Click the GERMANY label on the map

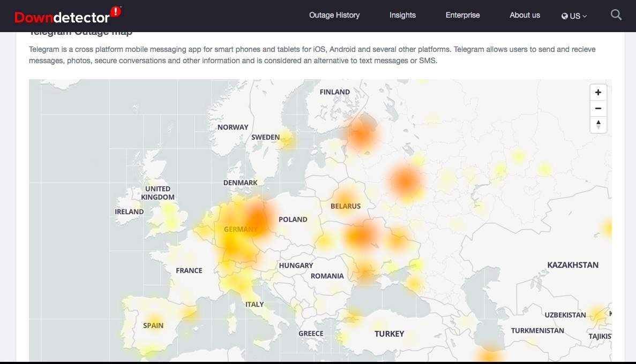pyautogui.click(x=241, y=230)
